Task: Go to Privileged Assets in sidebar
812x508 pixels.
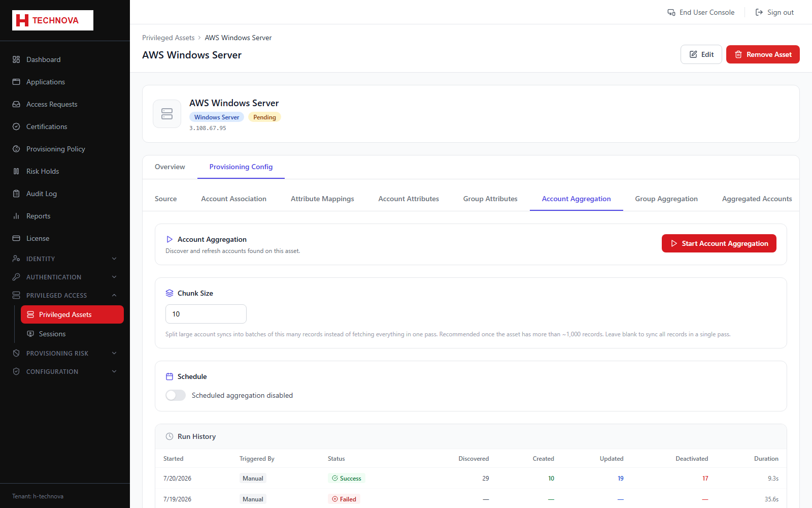Action: click(72, 314)
